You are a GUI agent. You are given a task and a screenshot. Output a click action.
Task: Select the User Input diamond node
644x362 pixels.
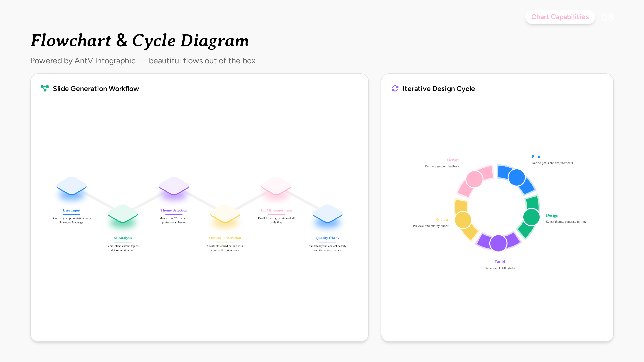point(71,186)
